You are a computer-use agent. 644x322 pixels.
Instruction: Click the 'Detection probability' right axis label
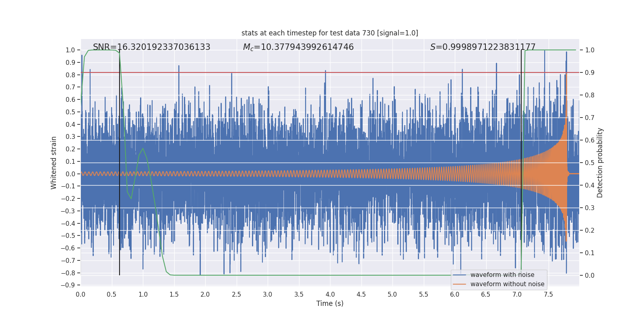click(600, 163)
